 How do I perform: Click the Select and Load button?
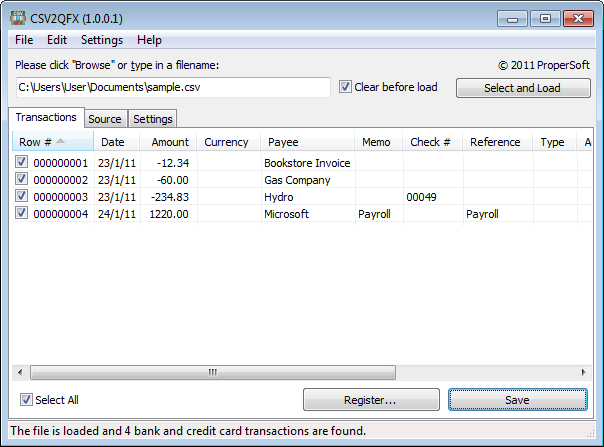(x=522, y=88)
